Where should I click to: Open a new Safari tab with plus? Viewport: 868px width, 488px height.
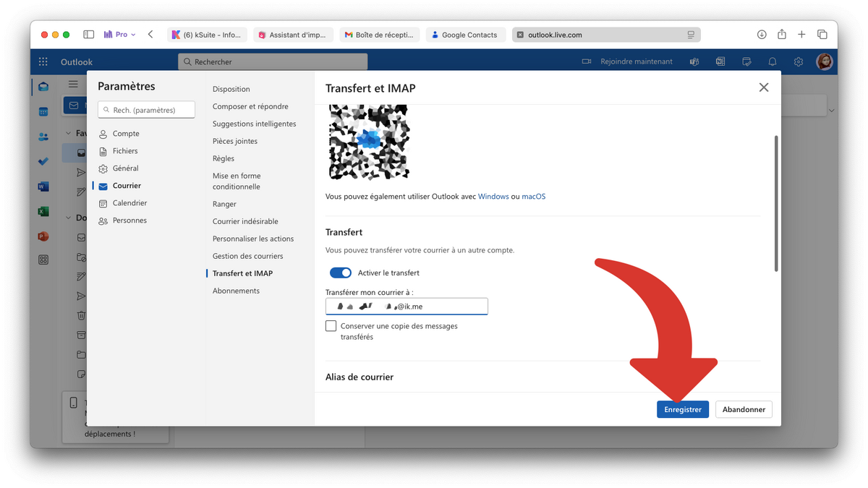[x=801, y=35]
